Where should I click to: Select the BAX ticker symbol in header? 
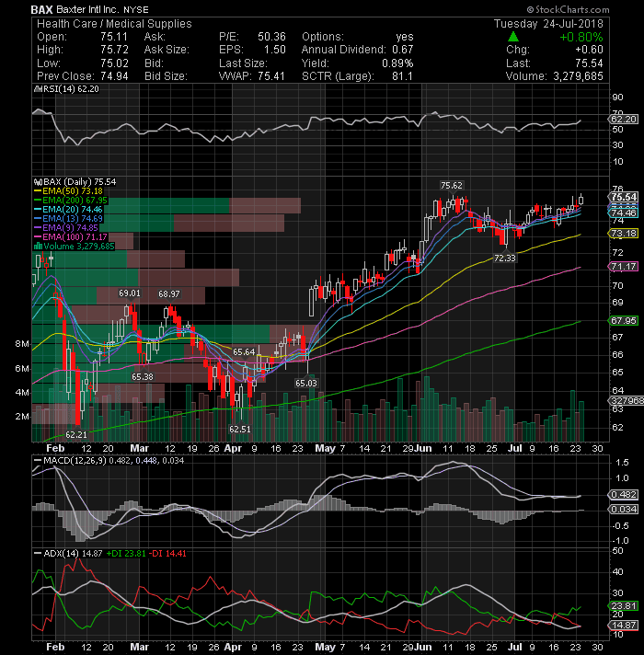41,9
